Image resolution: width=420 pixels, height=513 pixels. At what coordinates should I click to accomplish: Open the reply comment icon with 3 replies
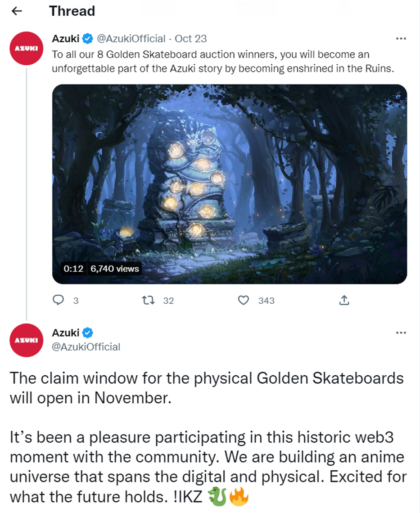coord(58,300)
